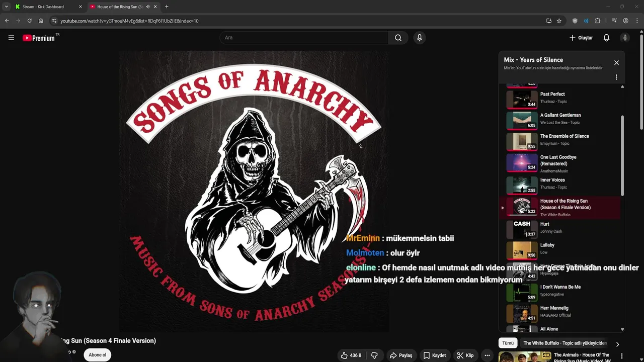Open more actions ellipsis below the video
The width and height of the screenshot is (644, 362).
coord(487,355)
